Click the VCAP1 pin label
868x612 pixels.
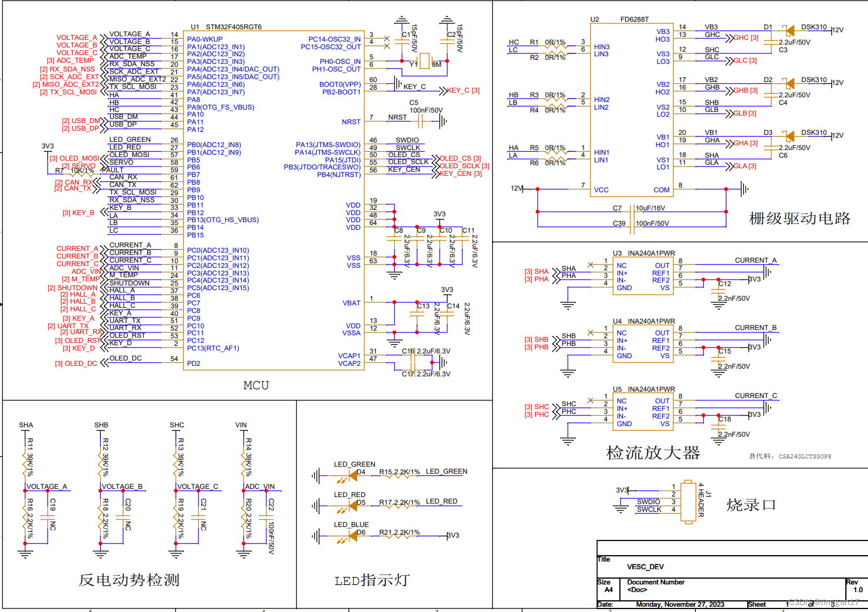coord(349,356)
